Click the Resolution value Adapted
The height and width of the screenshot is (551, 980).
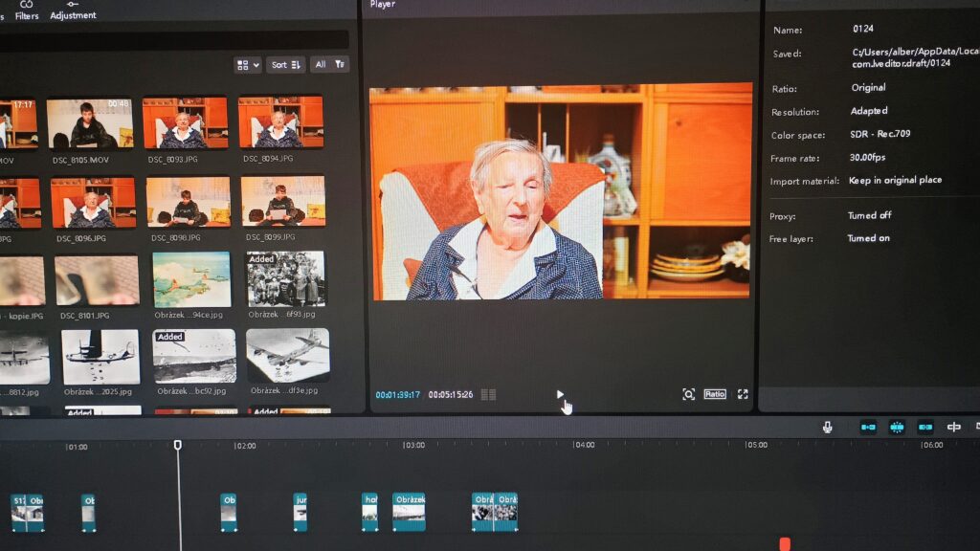click(869, 111)
